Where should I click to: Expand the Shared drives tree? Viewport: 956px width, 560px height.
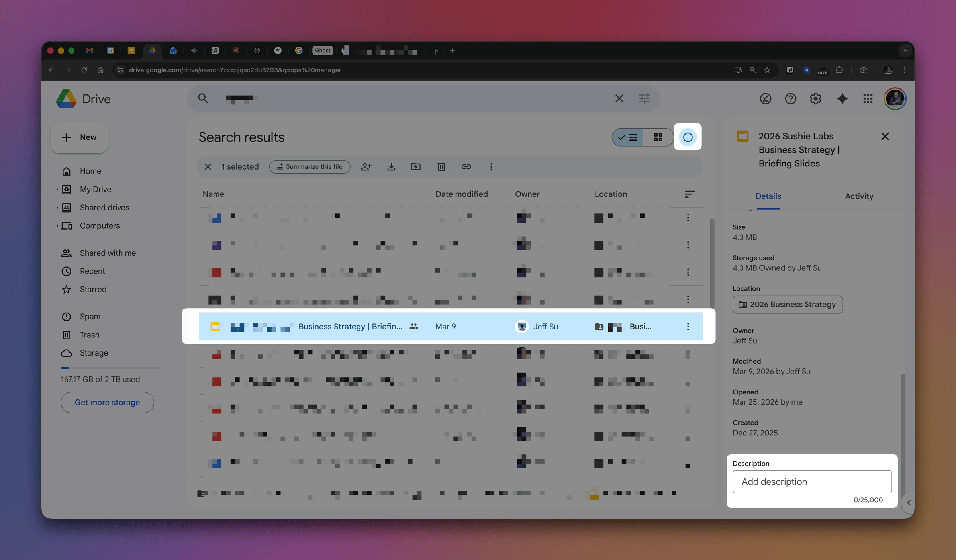coord(57,208)
